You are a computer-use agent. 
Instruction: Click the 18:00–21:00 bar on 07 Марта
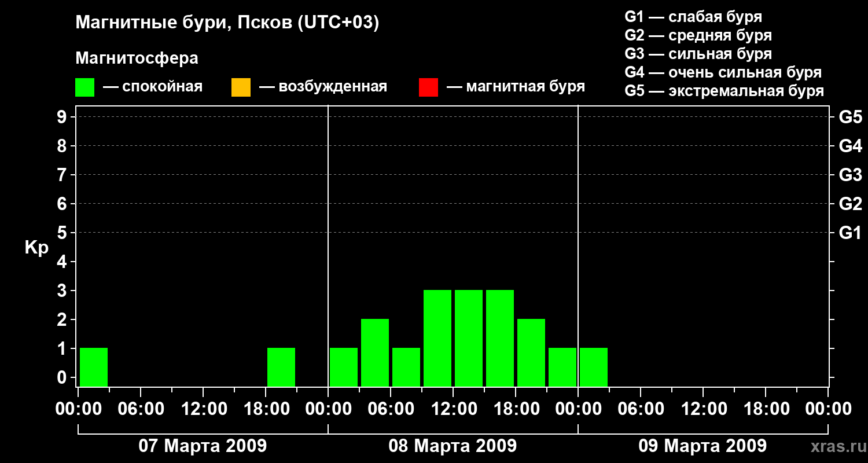281,367
